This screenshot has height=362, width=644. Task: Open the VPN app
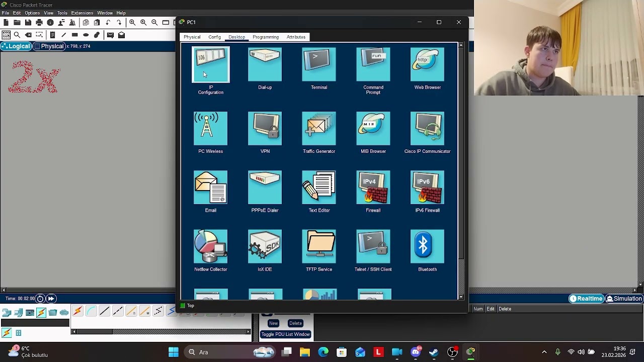pyautogui.click(x=265, y=129)
